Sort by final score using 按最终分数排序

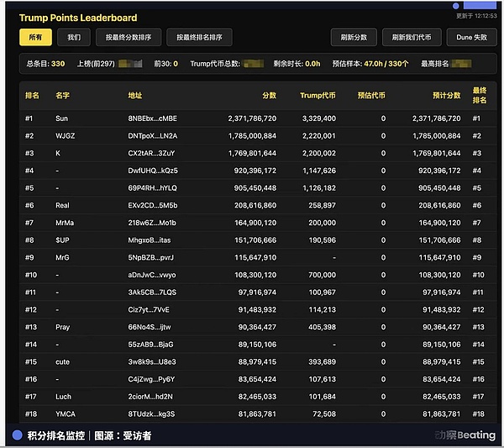coord(129,37)
